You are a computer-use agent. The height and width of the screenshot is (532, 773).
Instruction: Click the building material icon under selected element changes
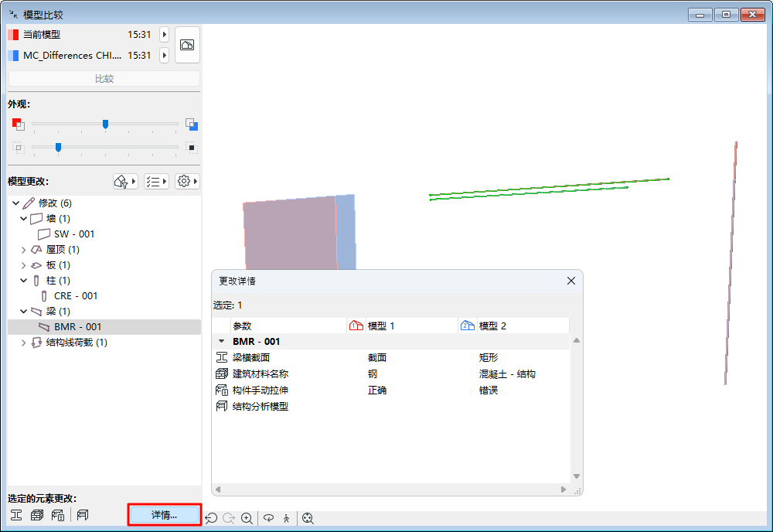pyautogui.click(x=37, y=515)
